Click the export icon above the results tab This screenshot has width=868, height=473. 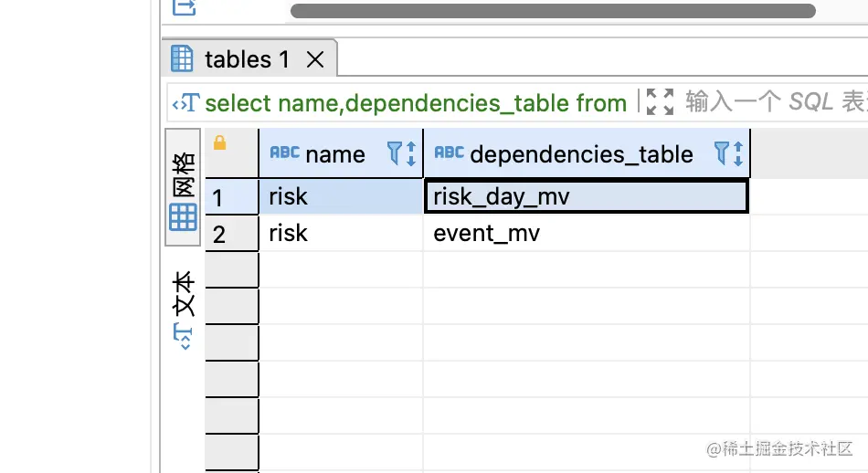tap(184, 7)
